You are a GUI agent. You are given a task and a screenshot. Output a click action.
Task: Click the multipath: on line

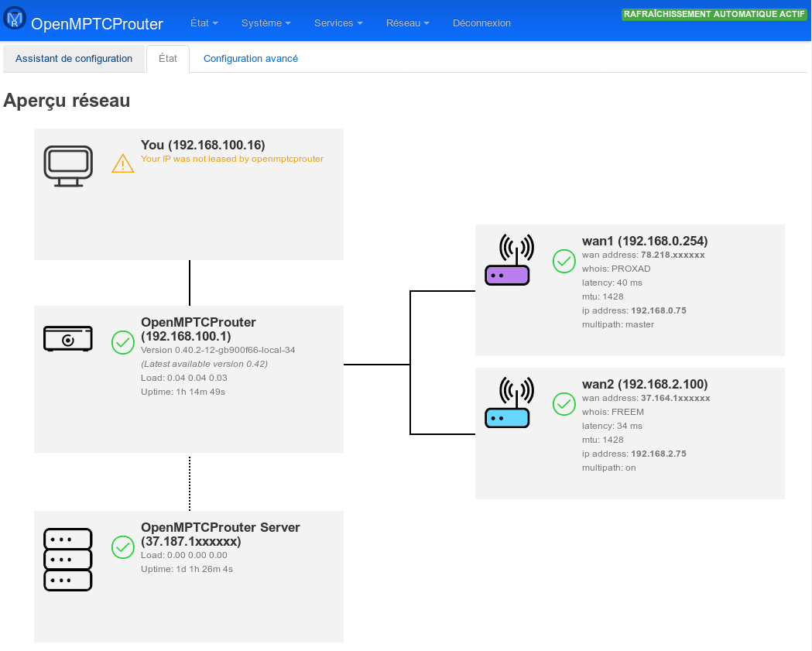(x=608, y=468)
